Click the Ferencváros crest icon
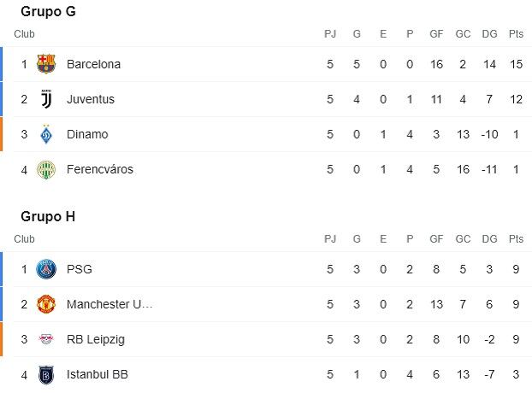Screen dimensions: 532x393 coord(46,169)
